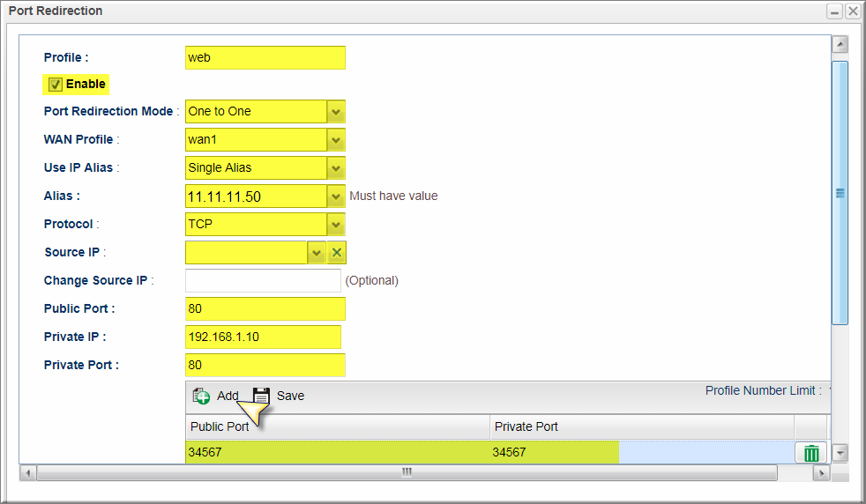Minimize the Port Redirection dialog

[x=834, y=11]
